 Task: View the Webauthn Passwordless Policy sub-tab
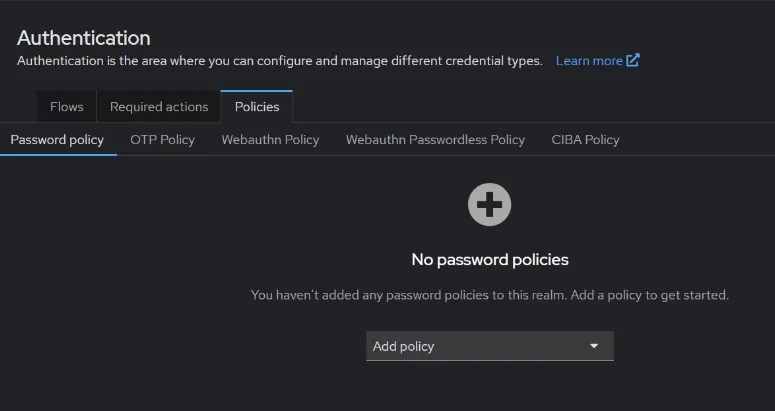tap(435, 140)
